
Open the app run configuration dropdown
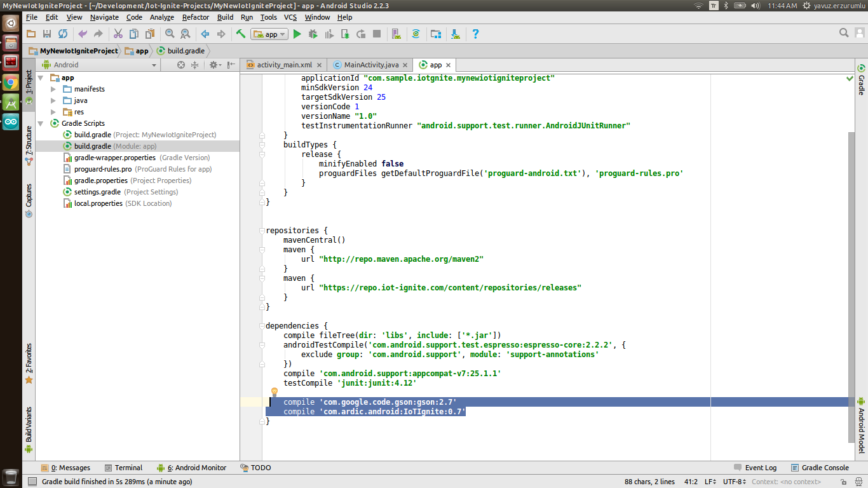[269, 34]
